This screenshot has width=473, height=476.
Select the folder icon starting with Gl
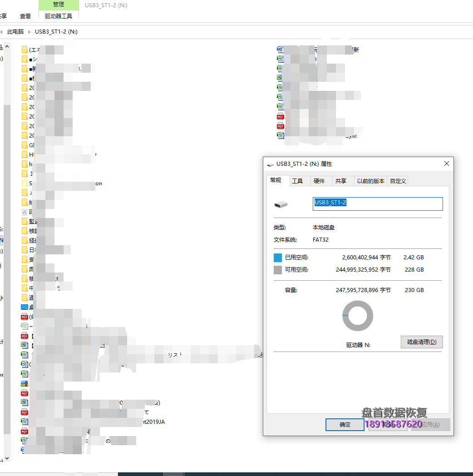coord(25,145)
